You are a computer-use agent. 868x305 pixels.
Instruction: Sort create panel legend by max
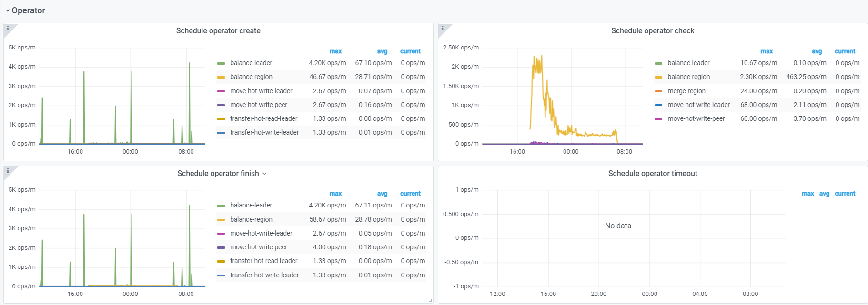[x=335, y=51]
